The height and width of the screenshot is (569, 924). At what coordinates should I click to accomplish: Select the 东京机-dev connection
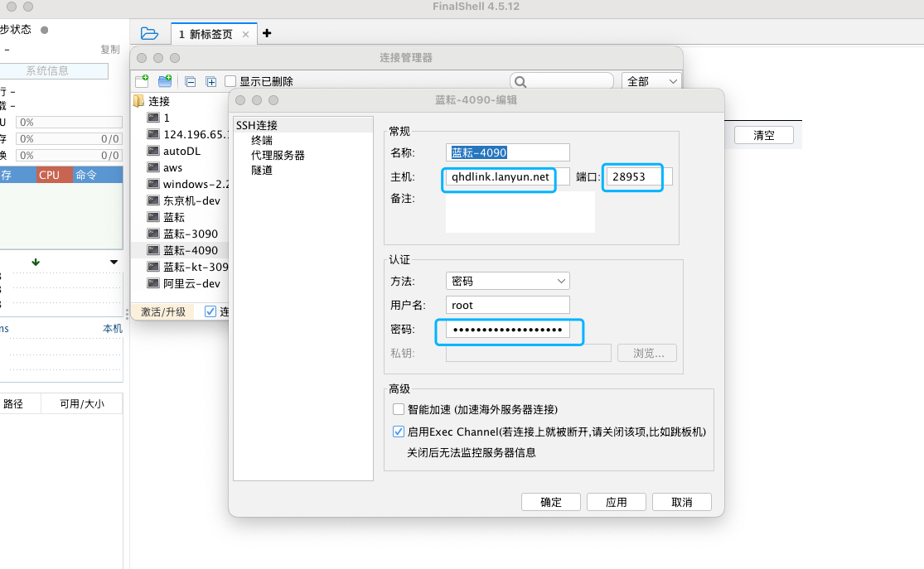point(191,201)
